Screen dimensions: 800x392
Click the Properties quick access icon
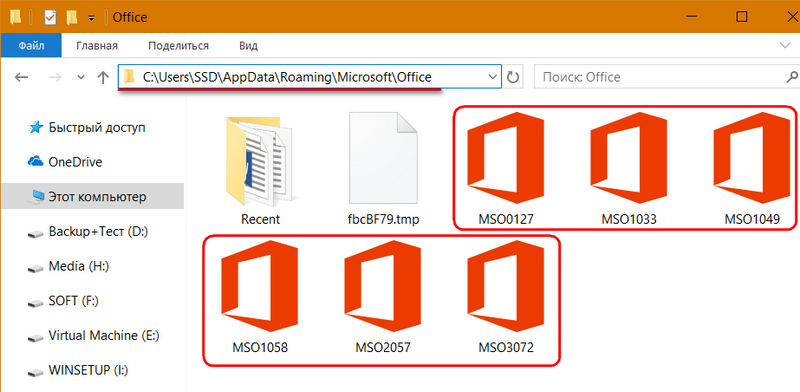coord(50,17)
